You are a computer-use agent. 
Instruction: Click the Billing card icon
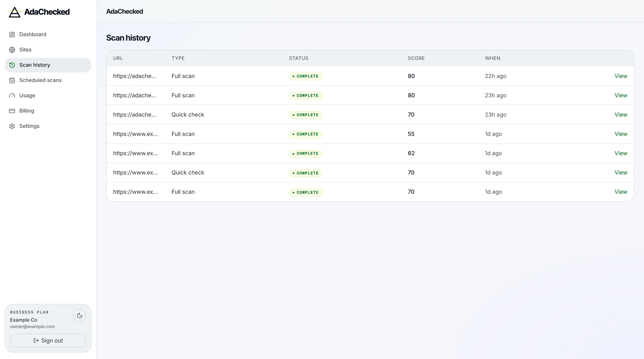(x=12, y=111)
